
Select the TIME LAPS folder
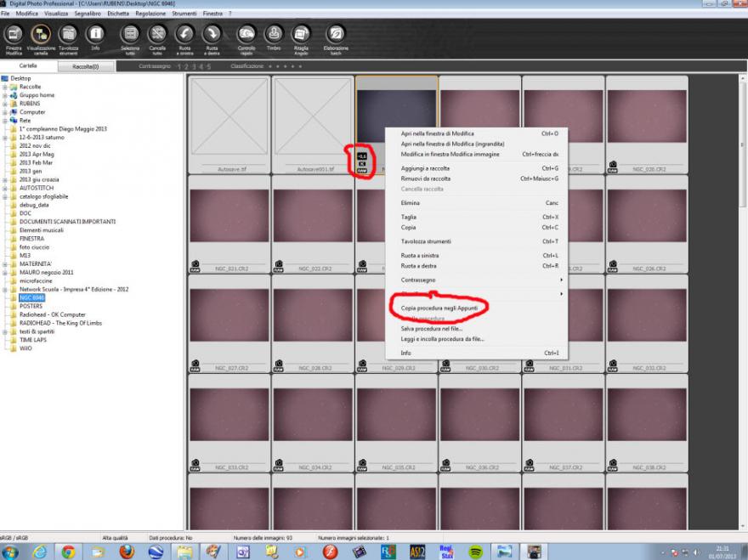(x=32, y=340)
